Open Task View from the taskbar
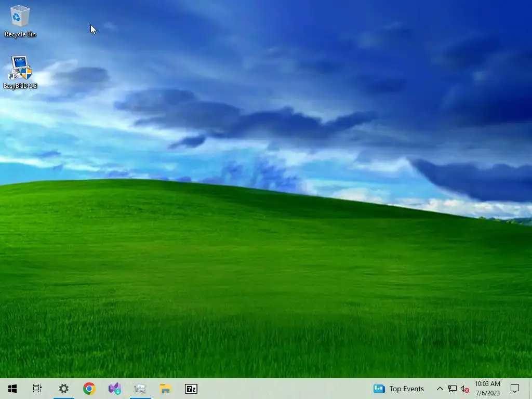The height and width of the screenshot is (399, 532). pyautogui.click(x=37, y=389)
